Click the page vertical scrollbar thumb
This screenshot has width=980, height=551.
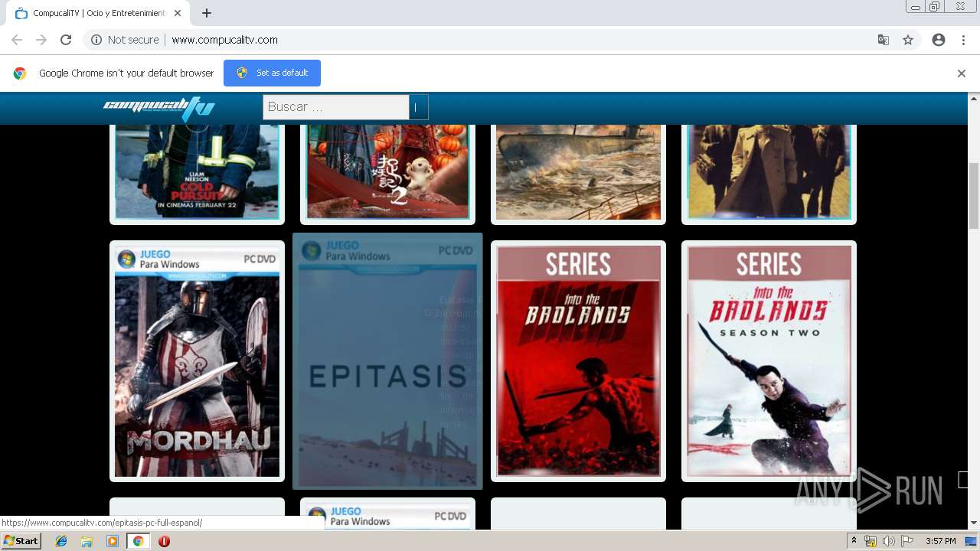pyautogui.click(x=974, y=195)
